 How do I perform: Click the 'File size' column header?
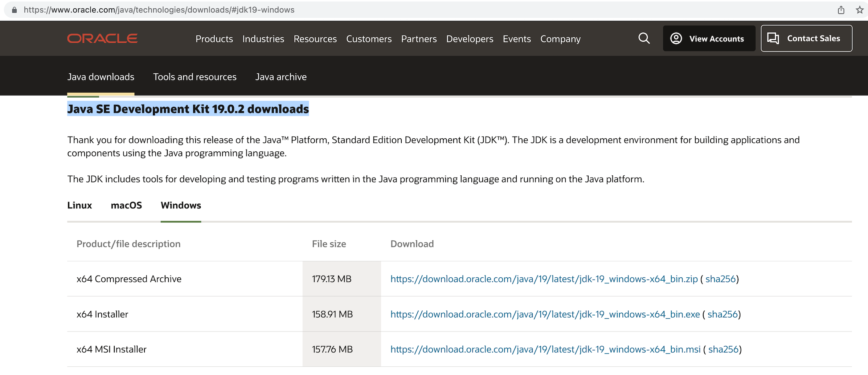[329, 244]
